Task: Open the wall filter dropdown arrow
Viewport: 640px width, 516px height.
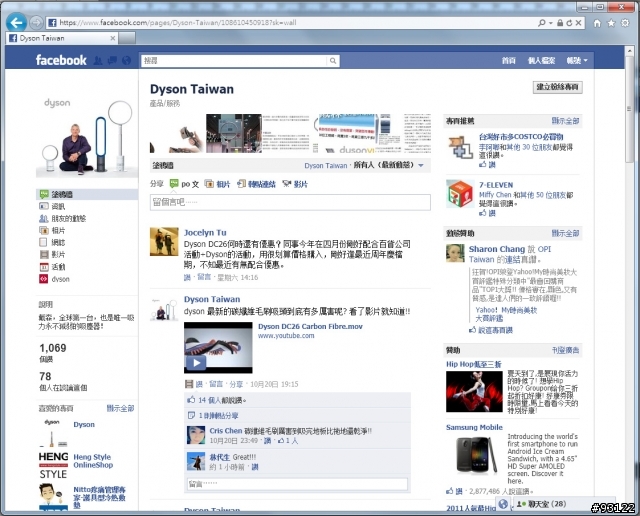Action: [x=421, y=165]
